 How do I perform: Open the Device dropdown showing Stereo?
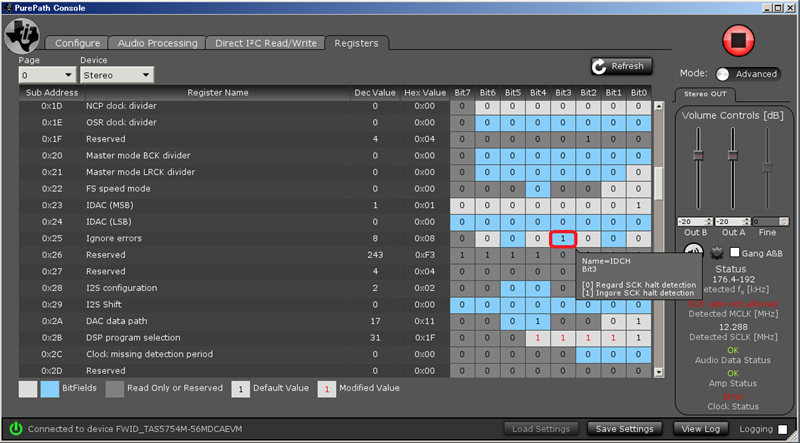click(117, 75)
